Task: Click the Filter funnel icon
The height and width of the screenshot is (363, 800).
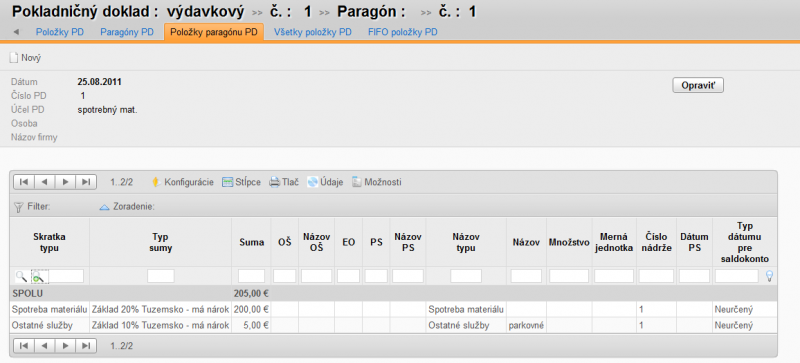Action: tap(19, 207)
